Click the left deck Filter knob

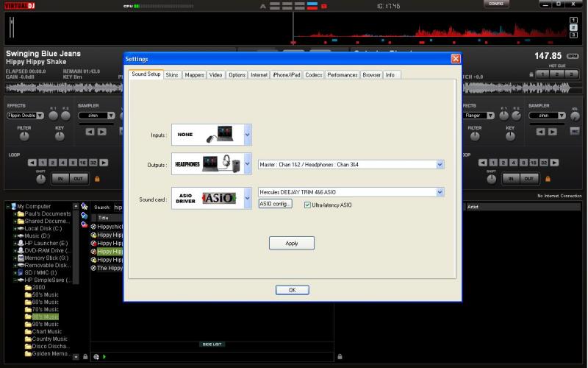point(24,136)
